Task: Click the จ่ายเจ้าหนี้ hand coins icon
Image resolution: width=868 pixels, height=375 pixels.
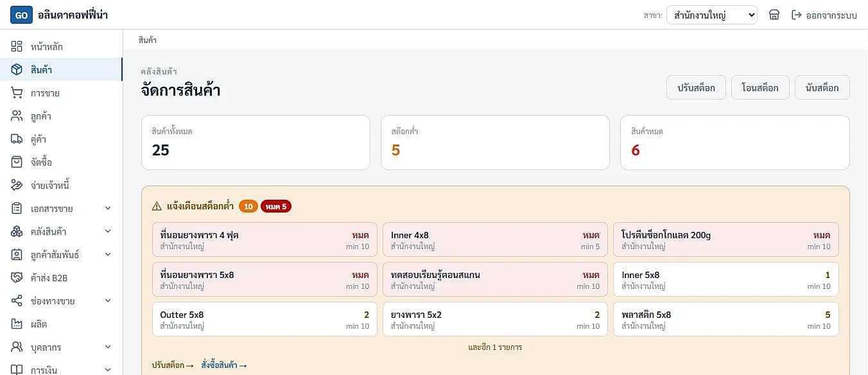Action: click(x=17, y=186)
